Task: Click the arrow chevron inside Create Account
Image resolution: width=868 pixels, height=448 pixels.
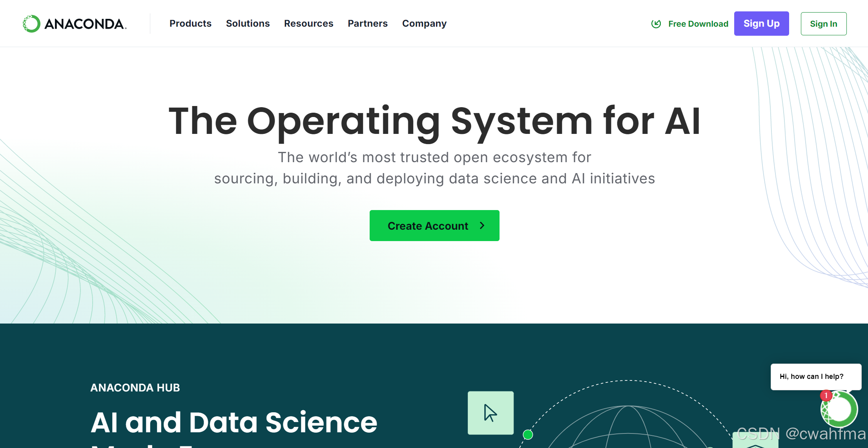Action: coord(482,226)
